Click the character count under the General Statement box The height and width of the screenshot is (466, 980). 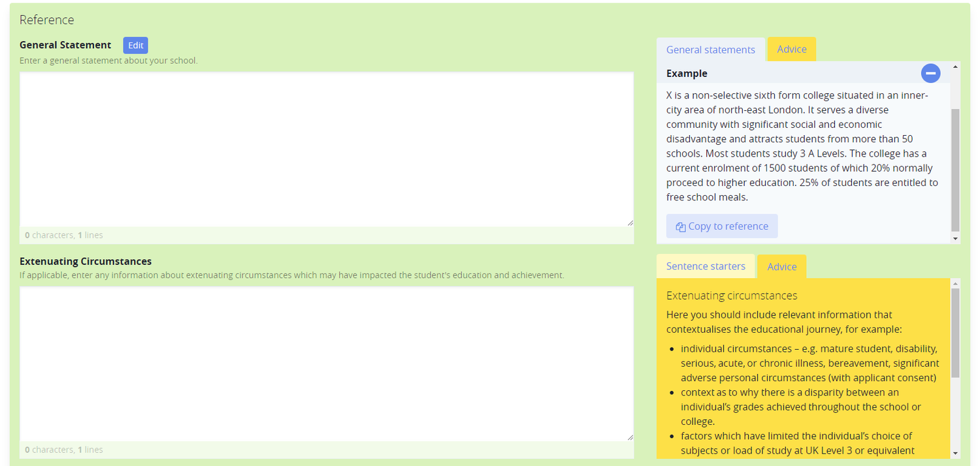click(x=64, y=235)
